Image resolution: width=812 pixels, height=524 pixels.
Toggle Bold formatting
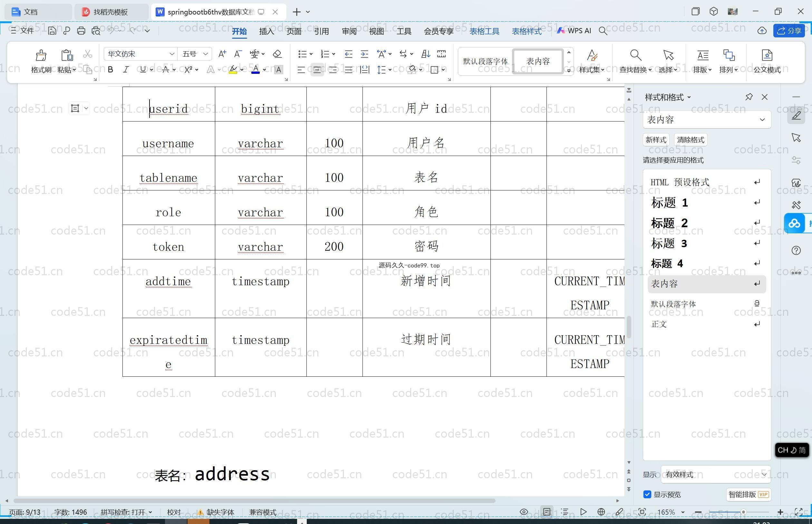110,69
